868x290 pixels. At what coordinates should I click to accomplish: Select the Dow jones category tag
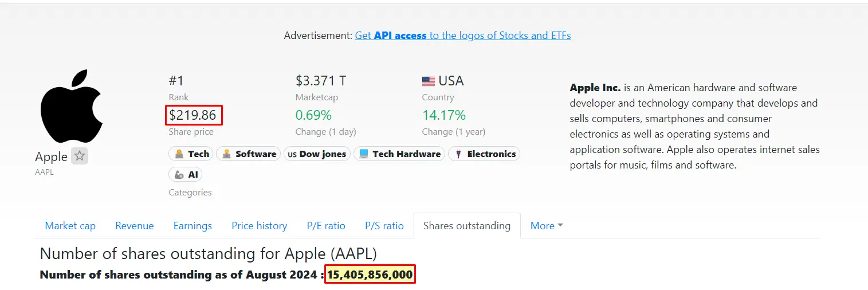tap(317, 154)
